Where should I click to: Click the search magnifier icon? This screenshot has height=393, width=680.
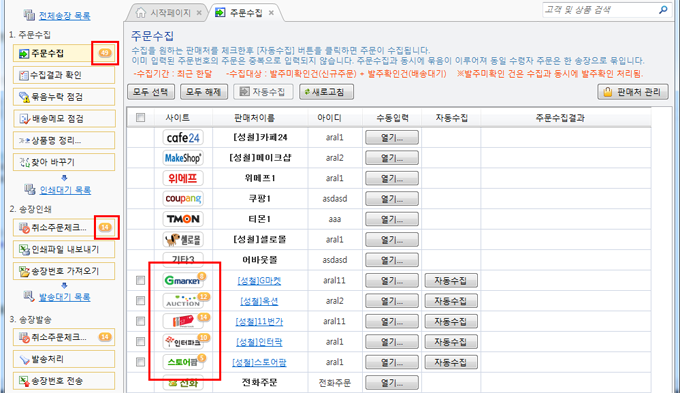[x=663, y=10]
